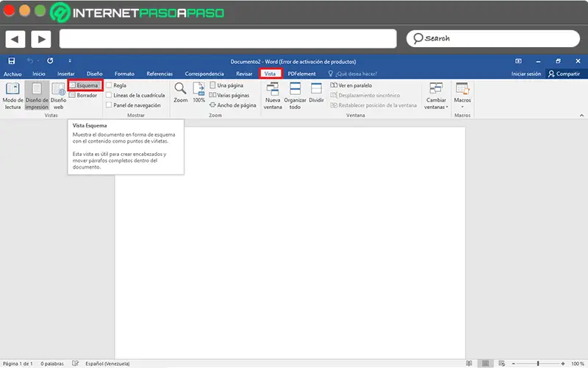Open the customize quick access toolbar dropdown
The image size is (588, 368).
click(x=70, y=61)
